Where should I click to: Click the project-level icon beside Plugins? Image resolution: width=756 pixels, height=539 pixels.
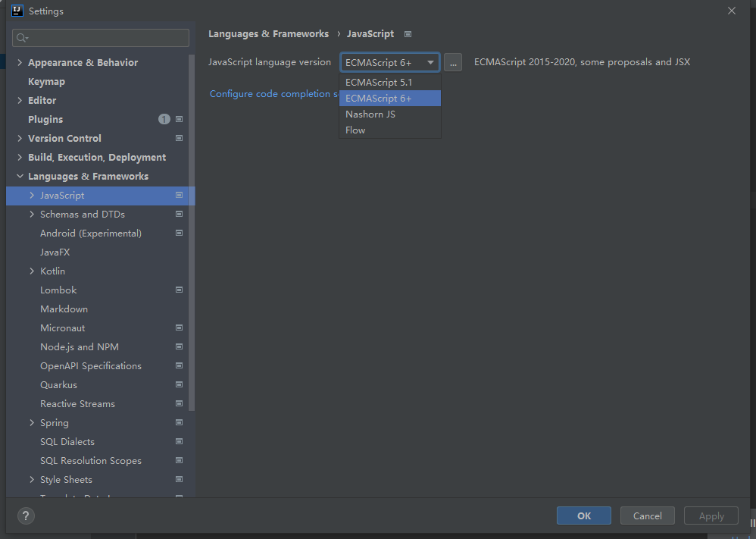[179, 119]
